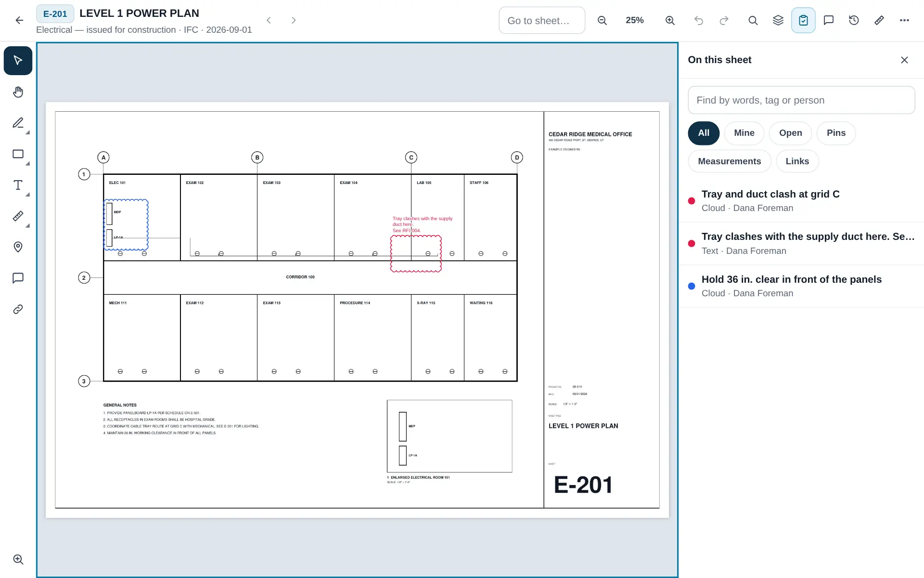
Task: Click the 'CORRIDOR 100' room label
Action: pyautogui.click(x=300, y=277)
